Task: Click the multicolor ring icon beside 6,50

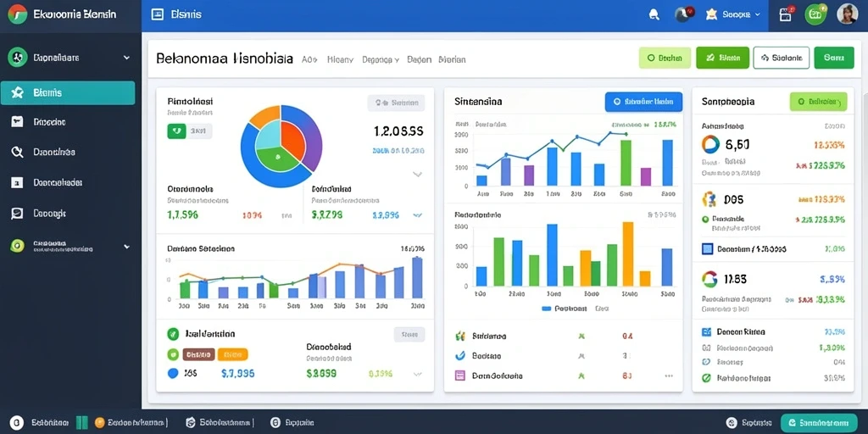Action: coord(711,145)
